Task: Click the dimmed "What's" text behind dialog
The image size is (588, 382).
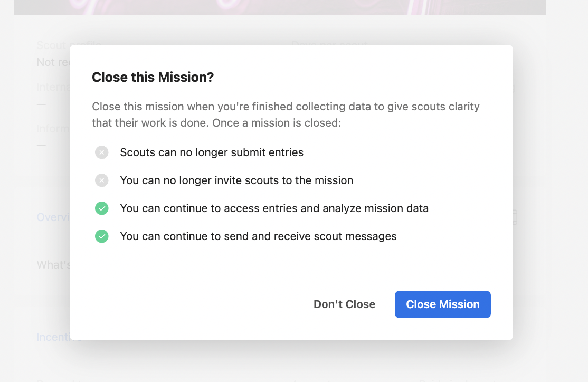Action: tap(53, 265)
